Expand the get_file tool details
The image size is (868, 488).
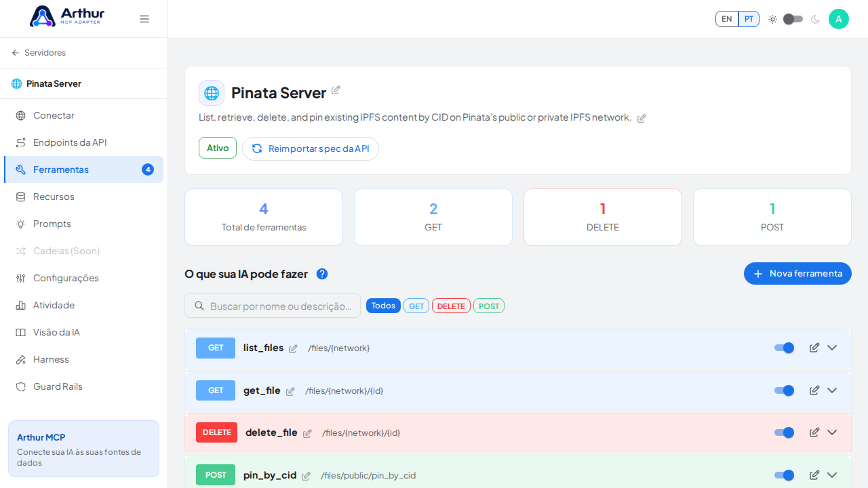point(832,390)
